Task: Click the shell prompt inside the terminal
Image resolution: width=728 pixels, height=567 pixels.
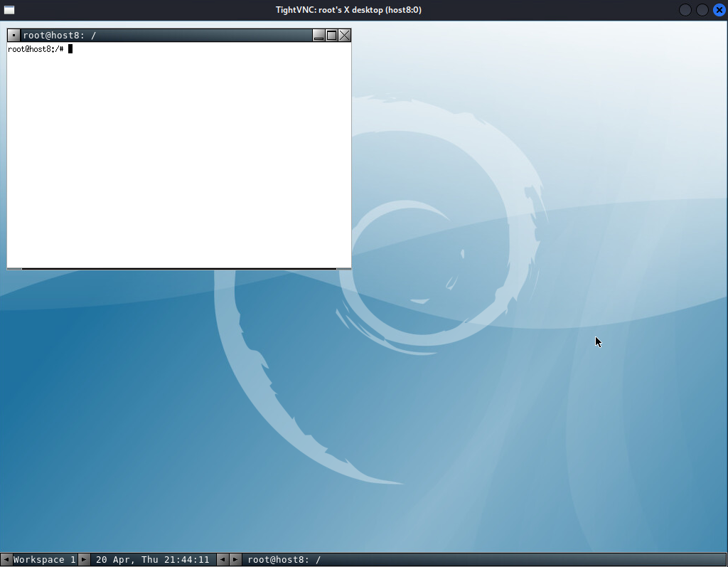Action: 36,48
